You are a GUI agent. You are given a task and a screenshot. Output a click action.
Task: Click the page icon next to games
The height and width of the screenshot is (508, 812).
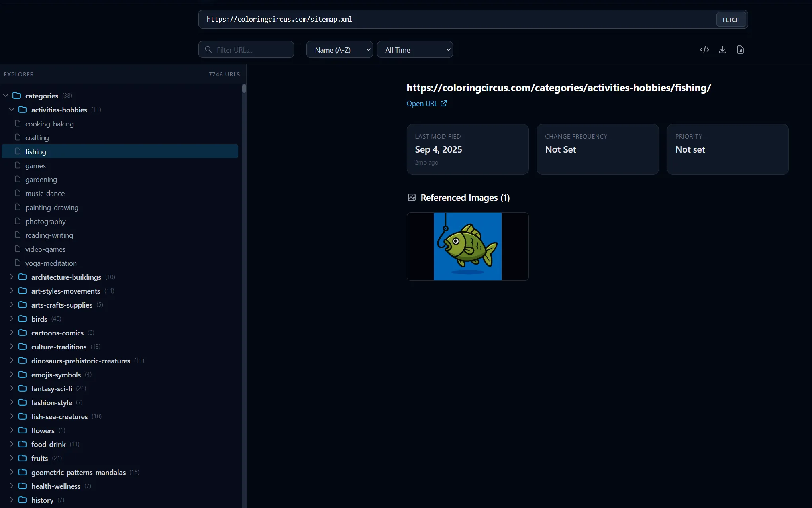(17, 165)
